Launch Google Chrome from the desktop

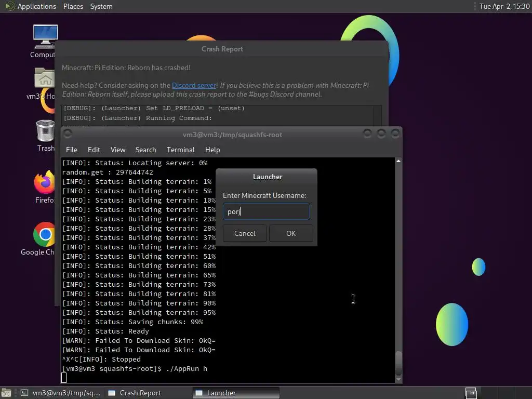(44, 234)
